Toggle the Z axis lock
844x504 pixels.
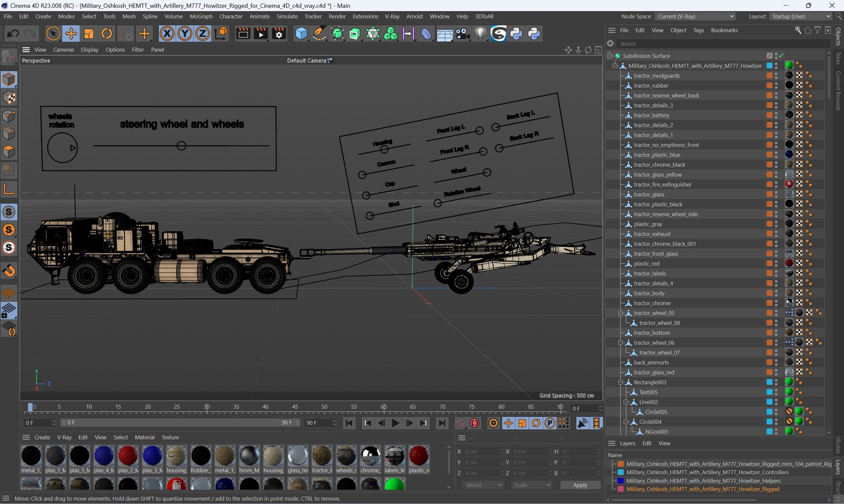[203, 34]
